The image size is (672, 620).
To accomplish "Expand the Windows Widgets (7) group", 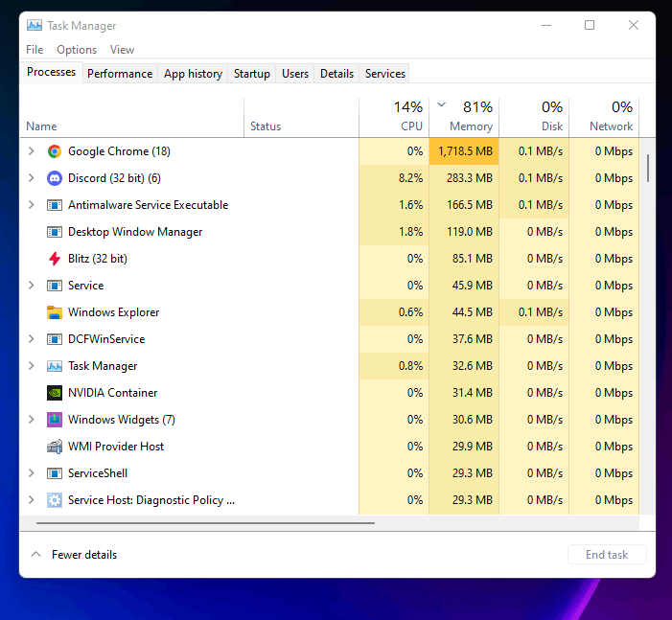I will (x=32, y=420).
